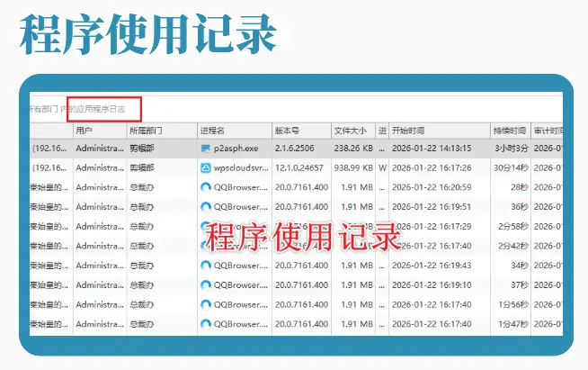The width and height of the screenshot is (588, 370).
Task: Click the p2asph.exe process icon
Action: pyautogui.click(x=206, y=149)
